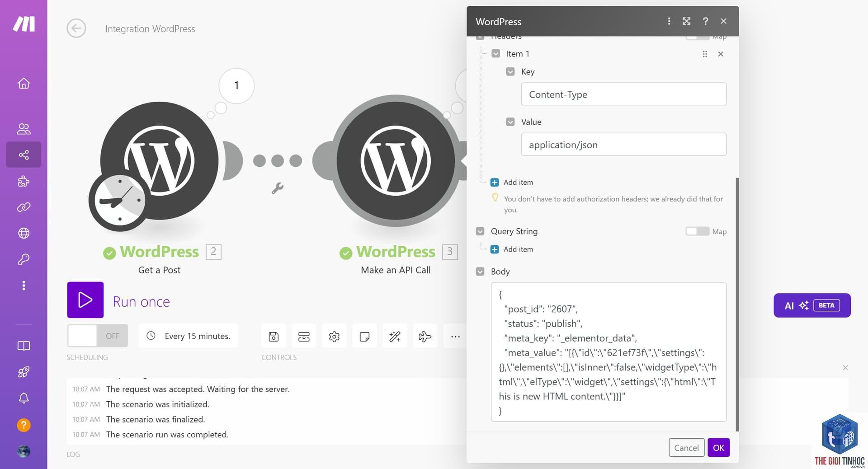The height and width of the screenshot is (469, 868).
Task: Collapse the Key field arrow
Action: tap(510, 71)
